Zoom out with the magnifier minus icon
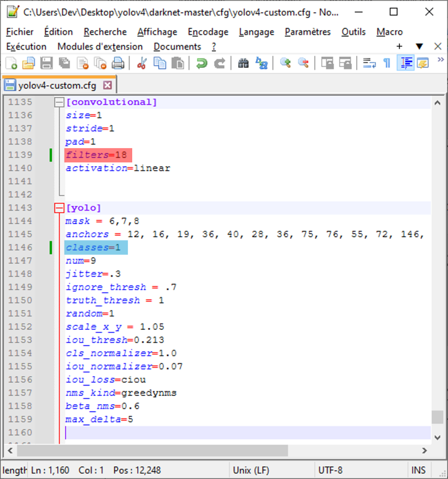 303,63
